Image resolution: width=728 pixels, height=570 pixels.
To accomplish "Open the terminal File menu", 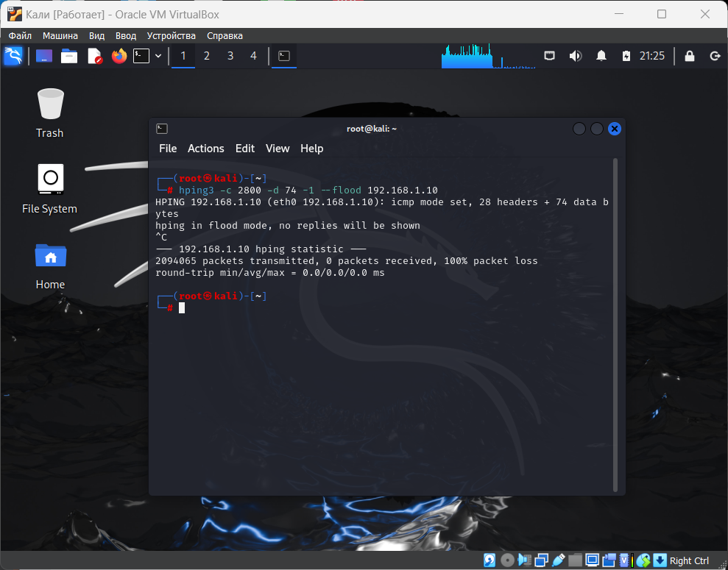I will 168,149.
